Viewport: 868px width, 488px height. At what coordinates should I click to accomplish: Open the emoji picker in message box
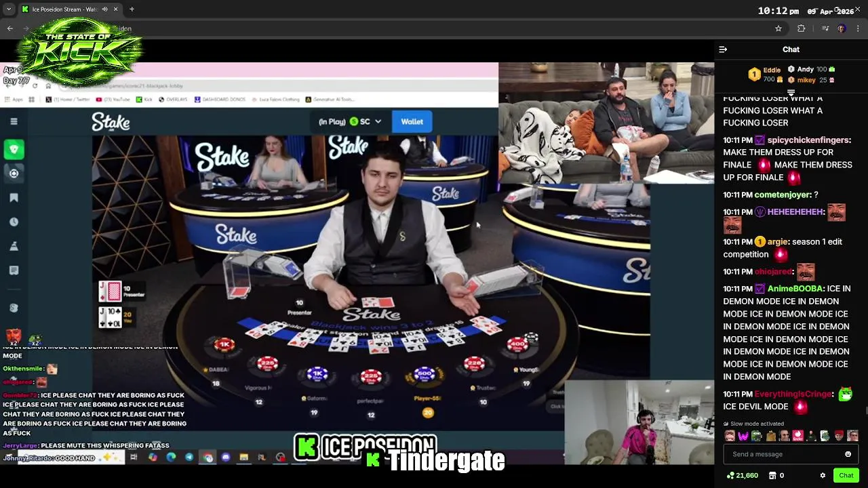click(848, 454)
